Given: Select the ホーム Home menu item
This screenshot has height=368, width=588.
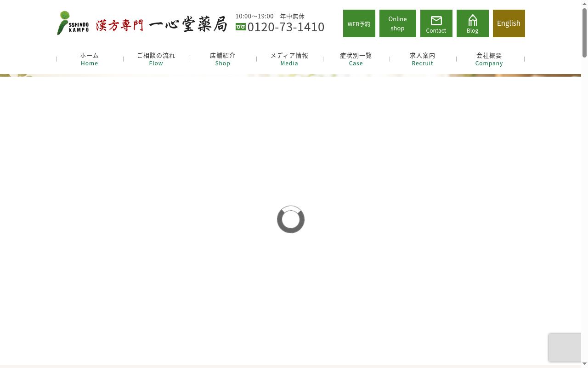Looking at the screenshot, I should tap(90, 59).
